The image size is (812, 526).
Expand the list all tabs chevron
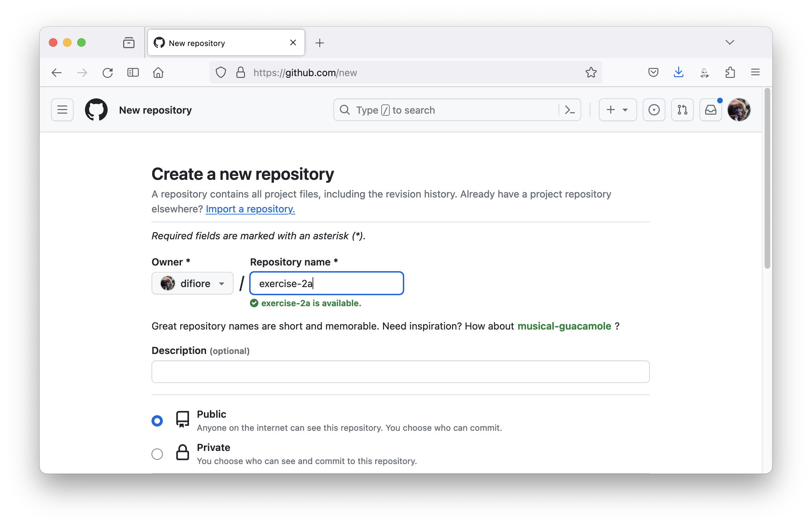coord(730,42)
